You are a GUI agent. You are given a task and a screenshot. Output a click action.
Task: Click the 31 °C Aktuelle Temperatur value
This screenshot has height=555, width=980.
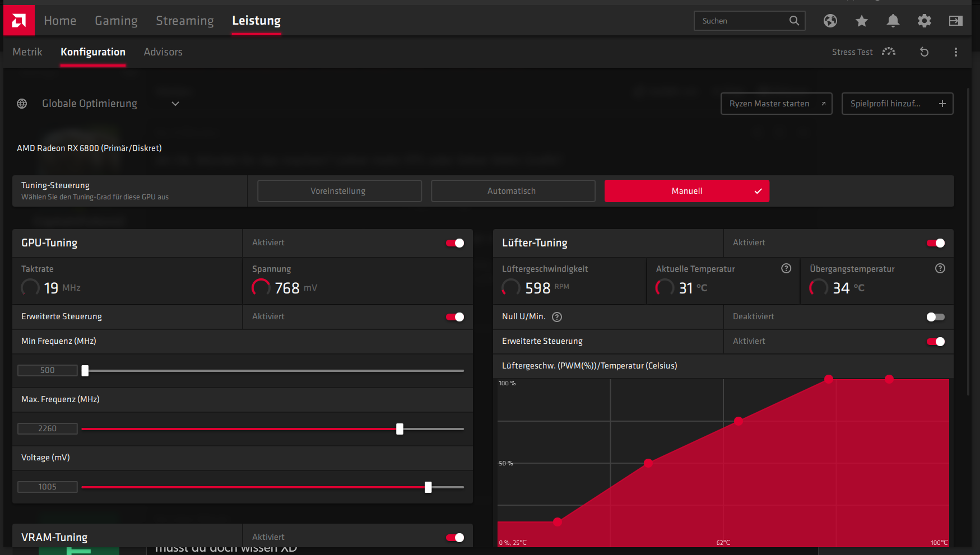[x=693, y=288]
